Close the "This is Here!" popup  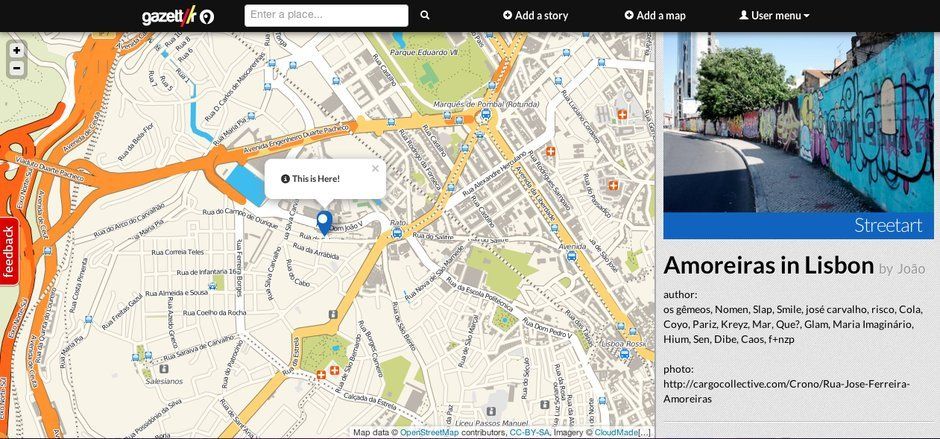[x=375, y=169]
